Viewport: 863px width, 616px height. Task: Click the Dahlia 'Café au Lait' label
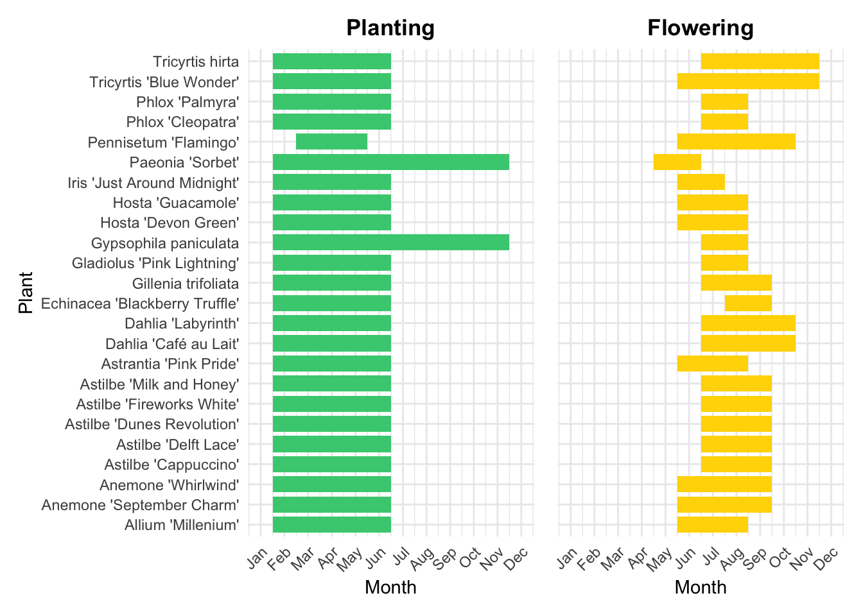point(172,344)
